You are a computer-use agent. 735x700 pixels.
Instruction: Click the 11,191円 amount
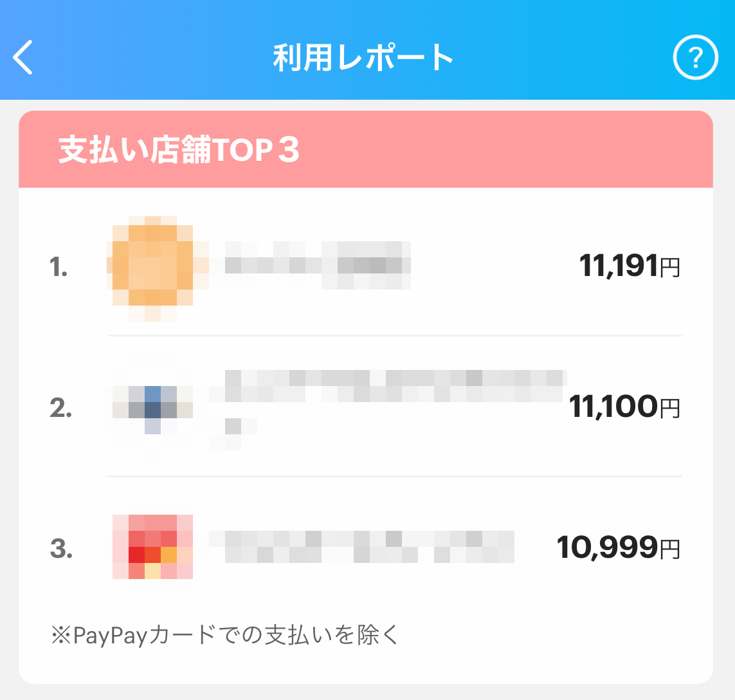pos(629,266)
